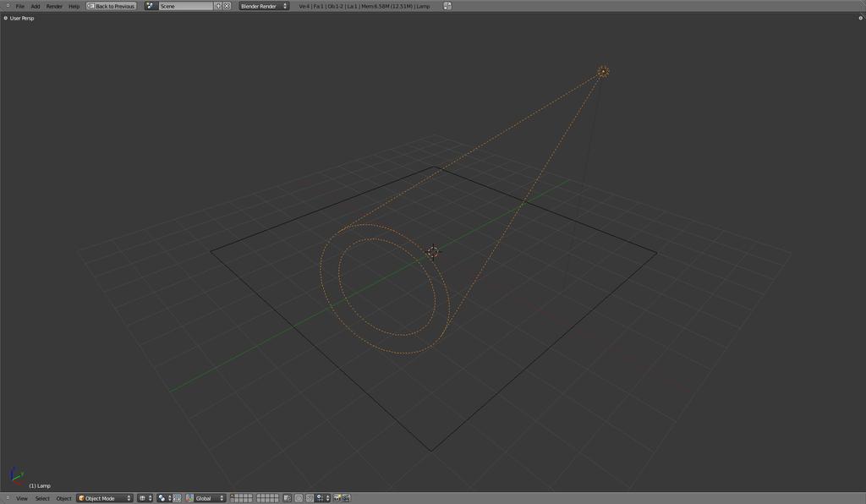Viewport: 866px width, 504px height.
Task: Click Back to Previous button
Action: pos(111,6)
